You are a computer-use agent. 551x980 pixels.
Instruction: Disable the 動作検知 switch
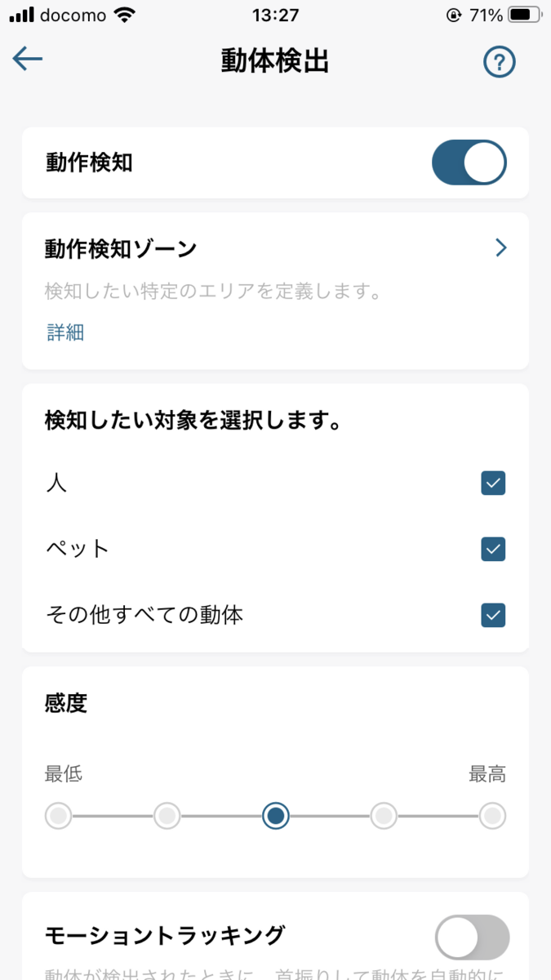click(469, 162)
